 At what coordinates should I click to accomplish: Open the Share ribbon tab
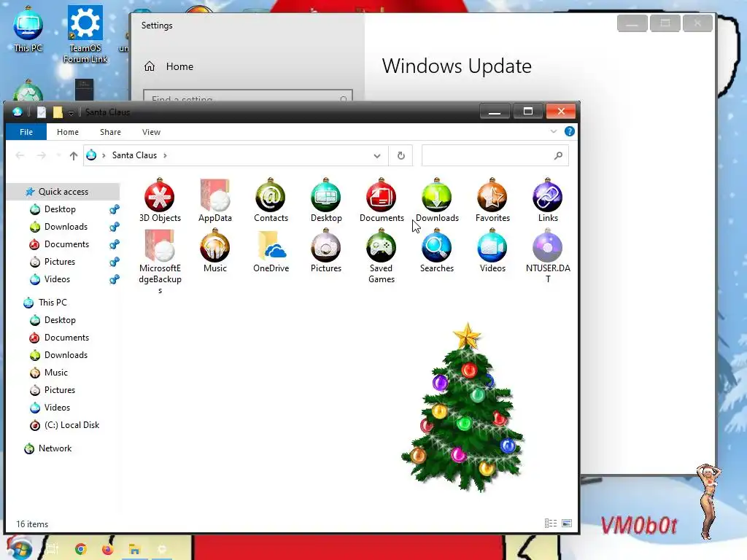click(x=110, y=132)
